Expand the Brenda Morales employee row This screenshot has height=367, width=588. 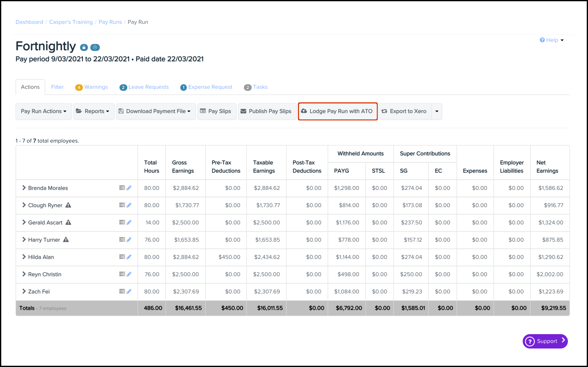pyautogui.click(x=24, y=188)
